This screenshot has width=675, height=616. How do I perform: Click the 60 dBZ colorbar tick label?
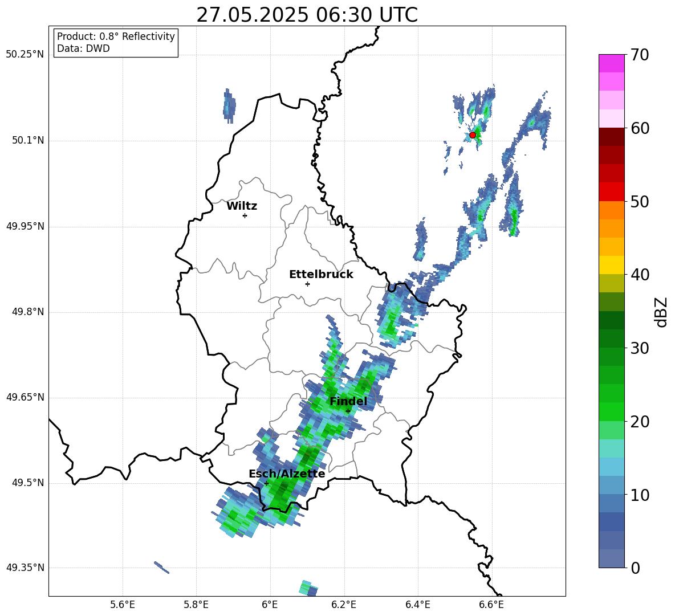click(x=640, y=128)
